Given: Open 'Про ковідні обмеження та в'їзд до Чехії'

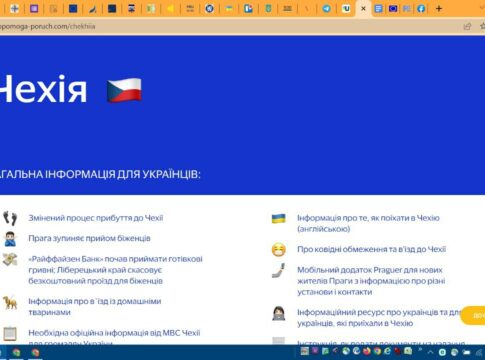Looking at the screenshot, I should (x=371, y=249).
